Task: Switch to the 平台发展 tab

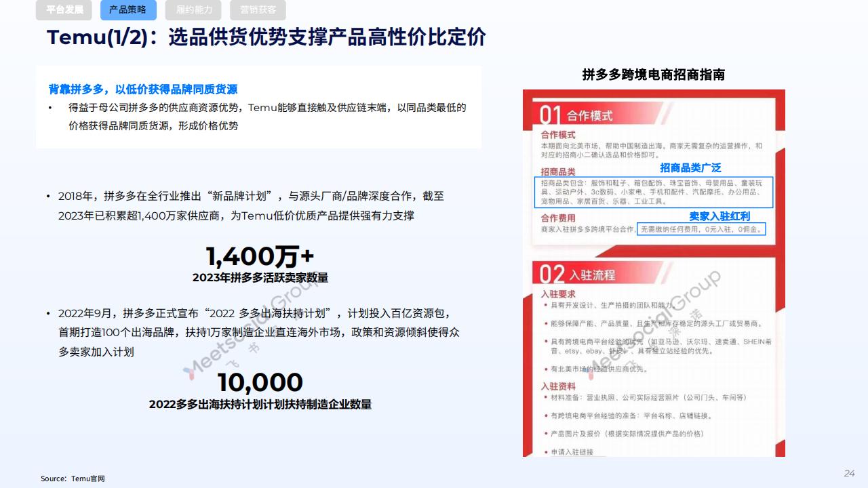Action: tap(64, 10)
